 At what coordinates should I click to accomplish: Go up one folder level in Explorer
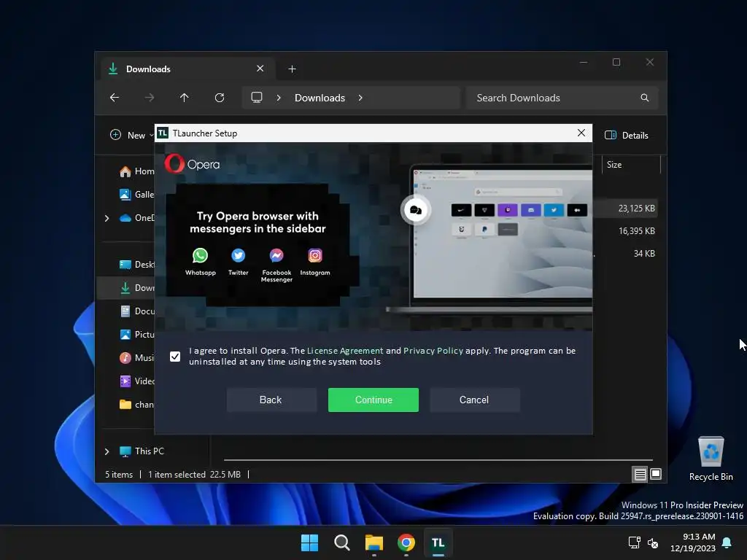pos(185,98)
